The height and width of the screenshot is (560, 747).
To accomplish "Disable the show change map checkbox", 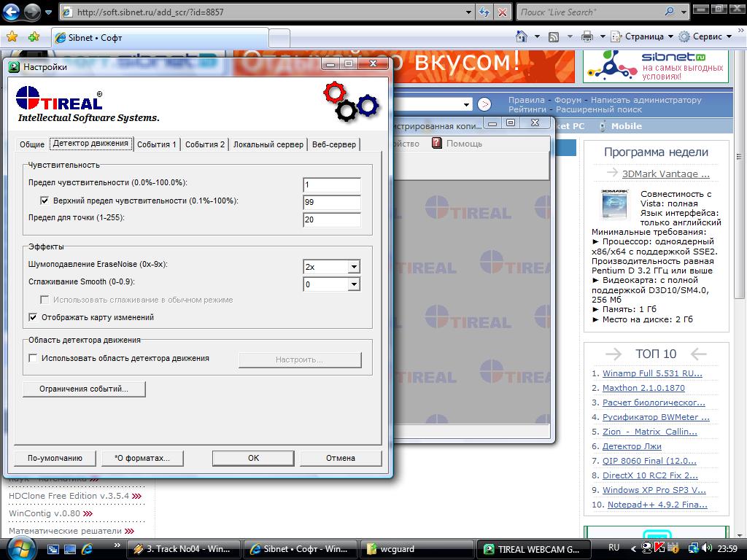I will click(x=33, y=317).
